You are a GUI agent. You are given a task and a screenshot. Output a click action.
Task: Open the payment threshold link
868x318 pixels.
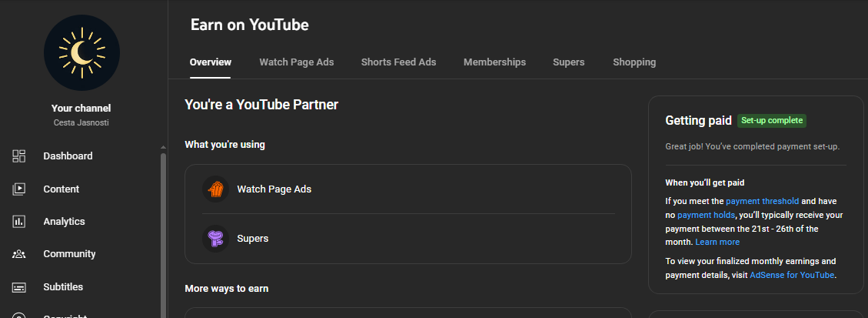click(762, 201)
